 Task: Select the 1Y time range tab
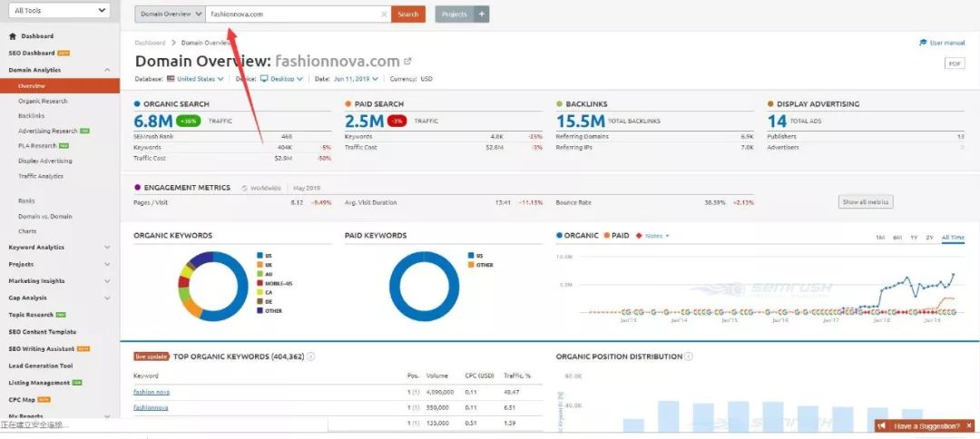[913, 237]
